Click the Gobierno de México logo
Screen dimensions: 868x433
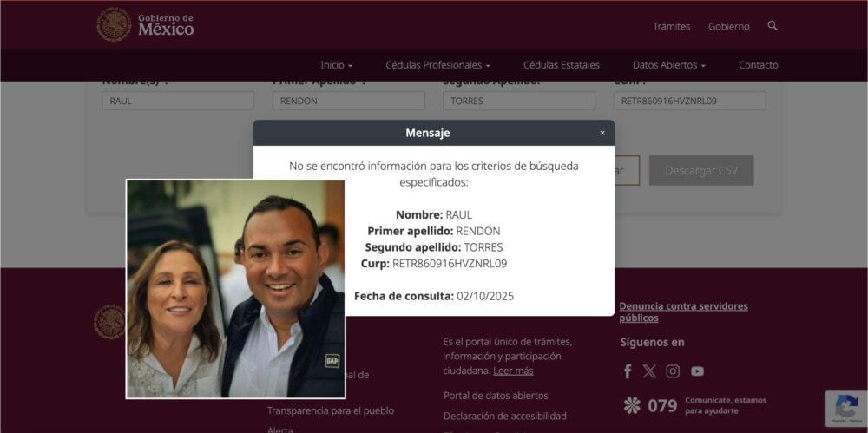click(146, 25)
